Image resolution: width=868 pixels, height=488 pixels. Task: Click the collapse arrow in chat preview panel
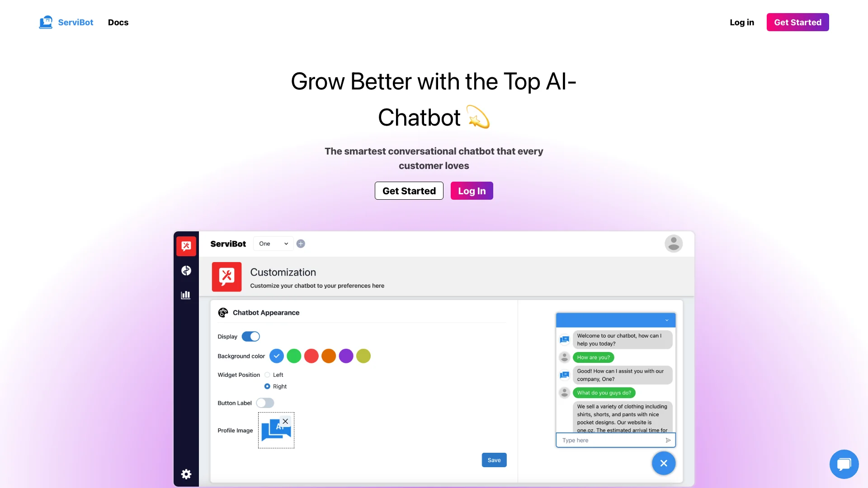point(668,320)
